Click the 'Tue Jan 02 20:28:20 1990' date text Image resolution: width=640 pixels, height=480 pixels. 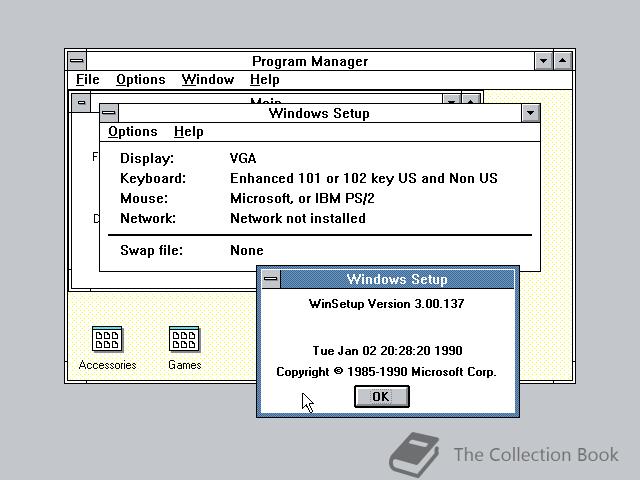pyautogui.click(x=387, y=351)
